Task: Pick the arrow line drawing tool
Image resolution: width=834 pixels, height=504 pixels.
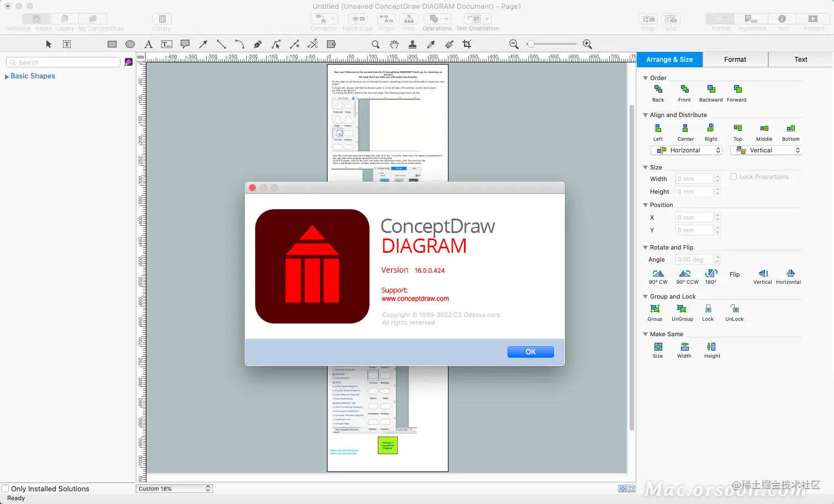Action: pyautogui.click(x=203, y=44)
